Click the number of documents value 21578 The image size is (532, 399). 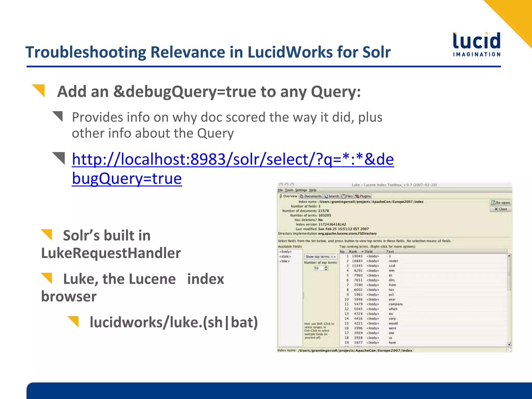(x=324, y=211)
